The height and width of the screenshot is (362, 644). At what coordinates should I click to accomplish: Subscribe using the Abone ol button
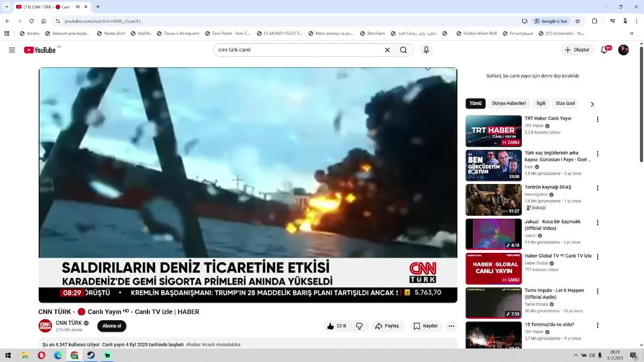pyautogui.click(x=112, y=326)
